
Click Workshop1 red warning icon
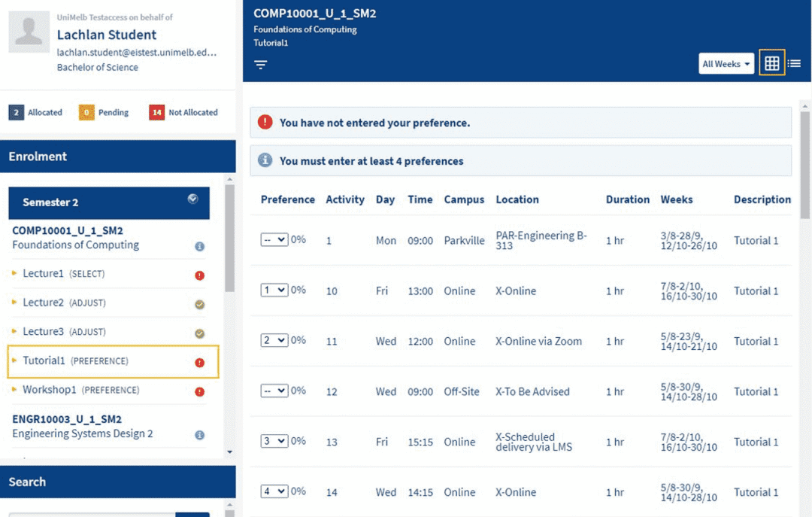[x=199, y=391]
